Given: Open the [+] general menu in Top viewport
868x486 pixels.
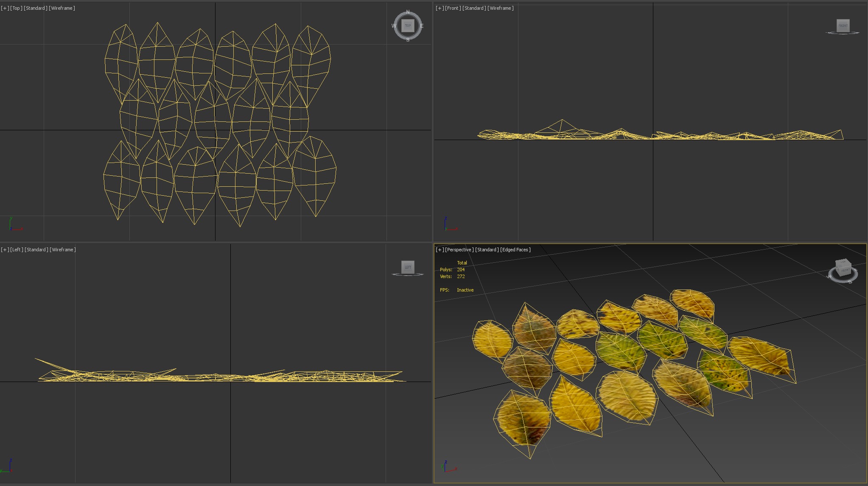Looking at the screenshot, I should (5, 8).
